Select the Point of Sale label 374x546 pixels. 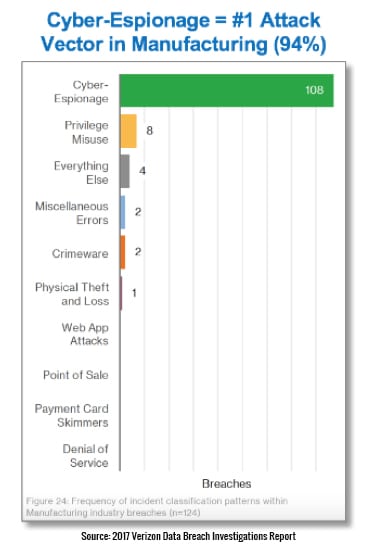pos(76,375)
